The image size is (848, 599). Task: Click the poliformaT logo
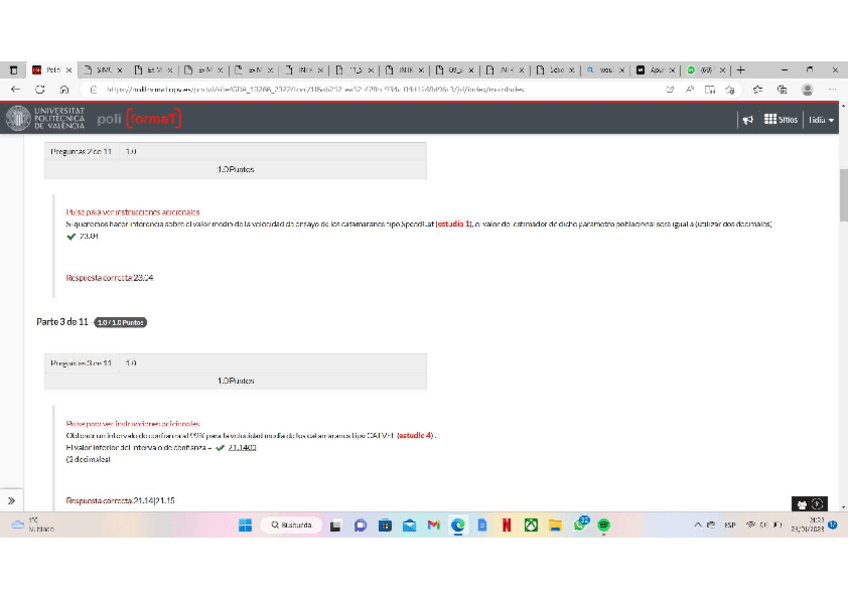[x=139, y=118]
